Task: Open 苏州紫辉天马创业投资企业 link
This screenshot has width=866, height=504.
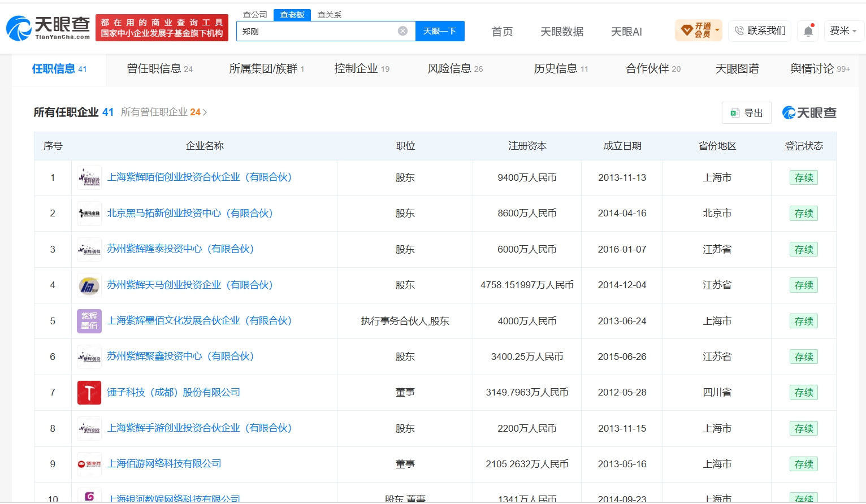Action: (x=190, y=285)
